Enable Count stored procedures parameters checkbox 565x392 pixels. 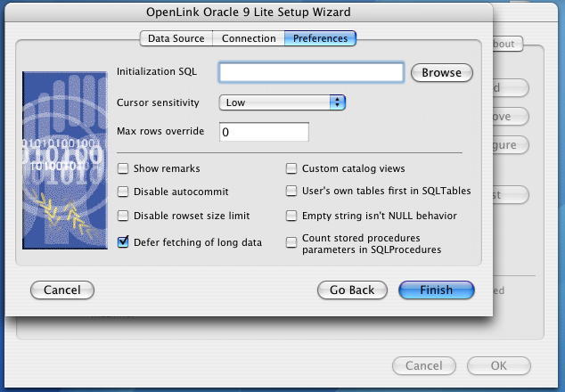coord(291,242)
